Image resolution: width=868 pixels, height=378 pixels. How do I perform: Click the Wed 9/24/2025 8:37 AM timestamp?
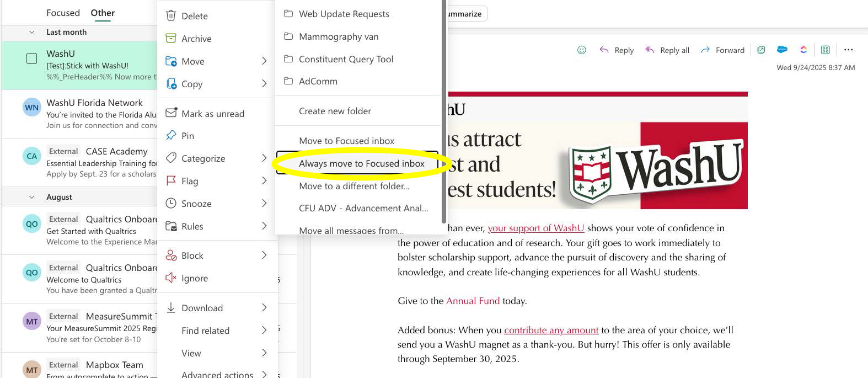pos(816,67)
